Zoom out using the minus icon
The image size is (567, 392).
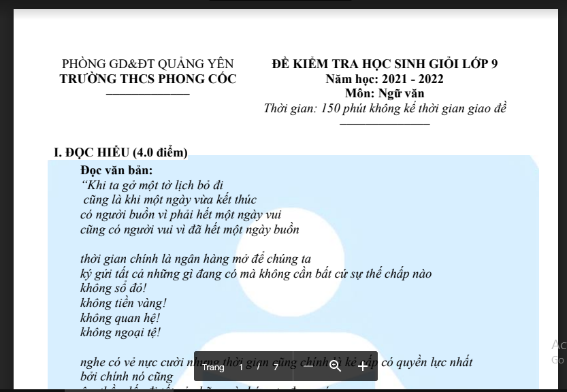[x=308, y=366]
